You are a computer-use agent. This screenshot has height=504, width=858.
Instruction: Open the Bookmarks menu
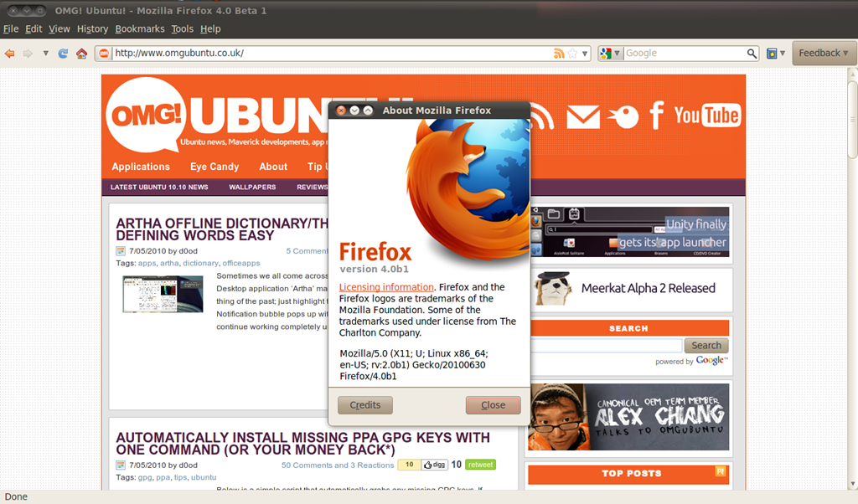click(140, 29)
